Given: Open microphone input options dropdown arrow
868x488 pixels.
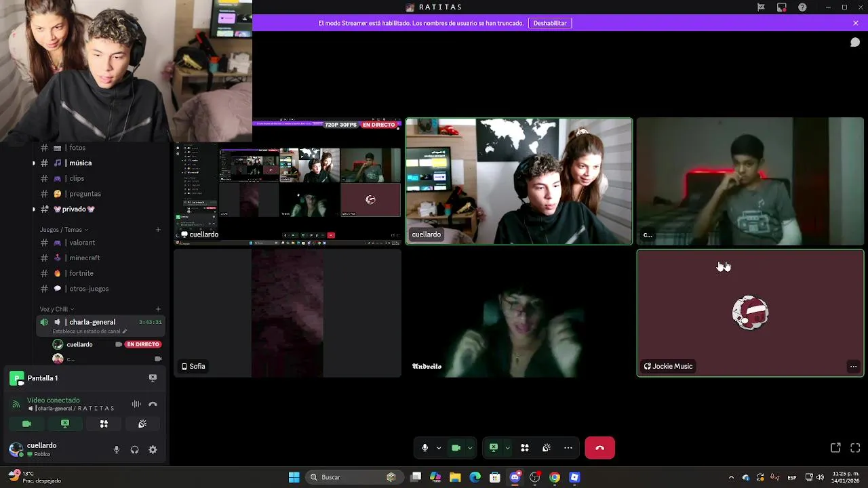Looking at the screenshot, I should (439, 448).
